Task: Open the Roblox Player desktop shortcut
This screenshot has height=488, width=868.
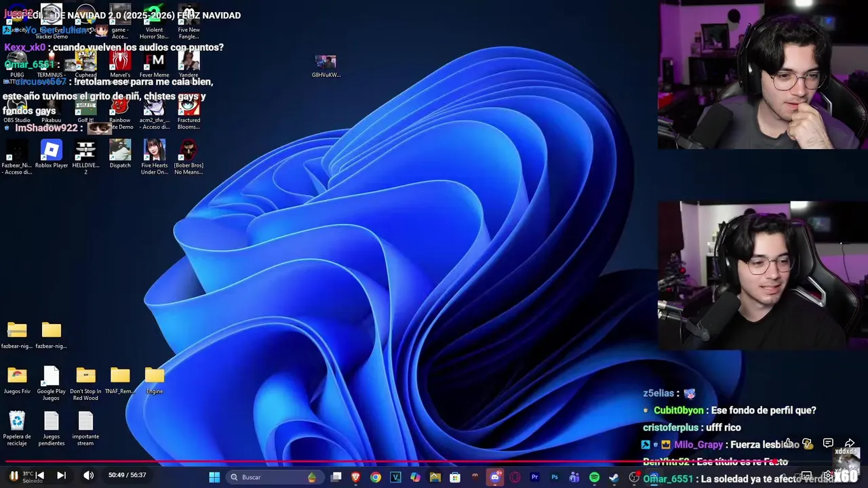Action: [52, 155]
